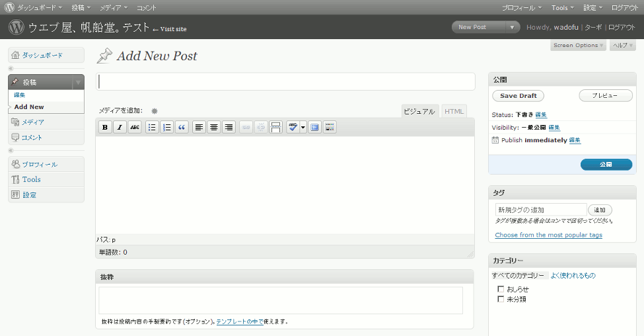This screenshot has height=336, width=644.
Task: Insert the More tag break
Action: (x=275, y=127)
